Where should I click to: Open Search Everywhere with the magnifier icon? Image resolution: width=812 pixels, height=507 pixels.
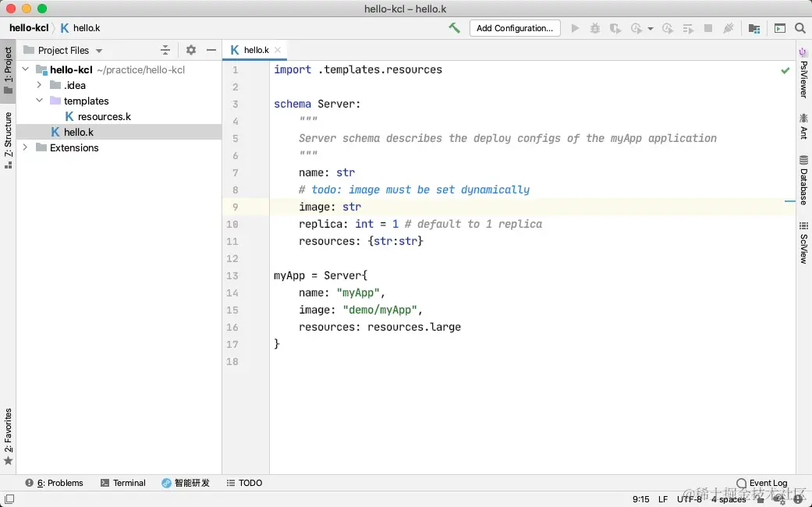click(x=800, y=28)
